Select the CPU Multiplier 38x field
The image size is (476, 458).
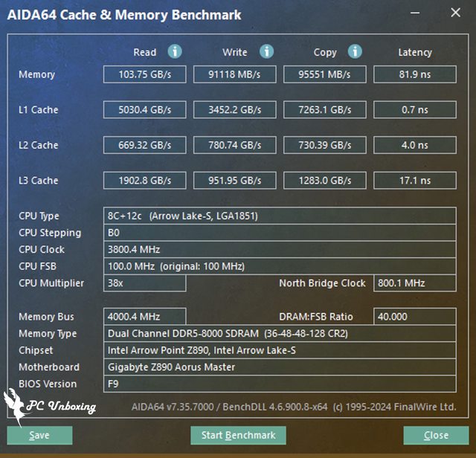tap(144, 283)
